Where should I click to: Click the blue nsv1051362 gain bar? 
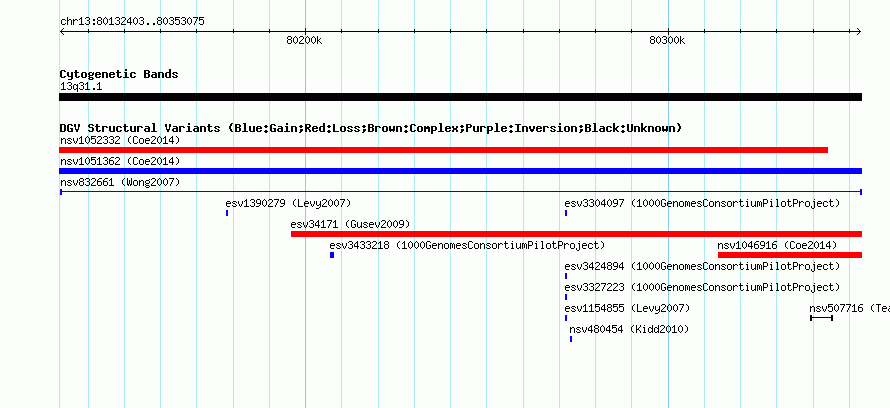[x=460, y=171]
